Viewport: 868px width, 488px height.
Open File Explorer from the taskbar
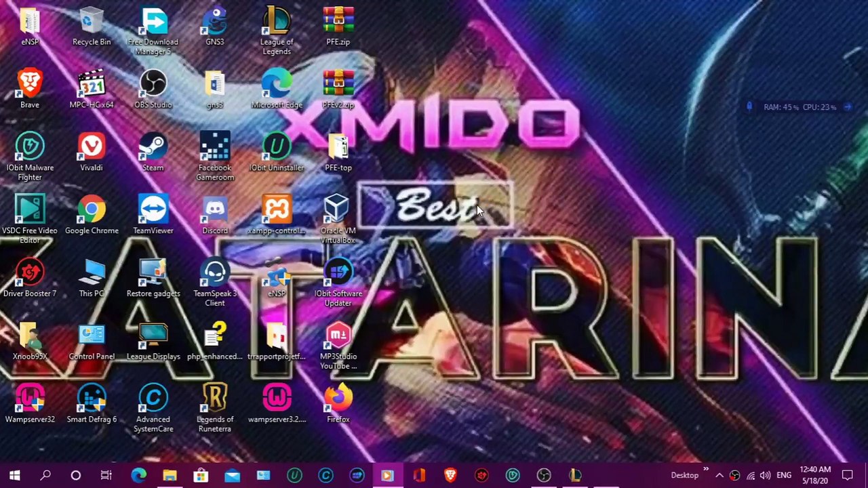170,475
